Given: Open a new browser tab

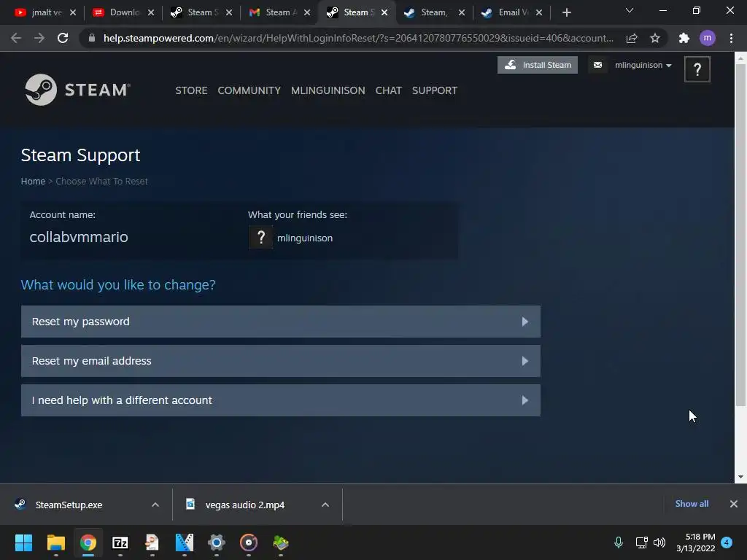Looking at the screenshot, I should tap(566, 12).
